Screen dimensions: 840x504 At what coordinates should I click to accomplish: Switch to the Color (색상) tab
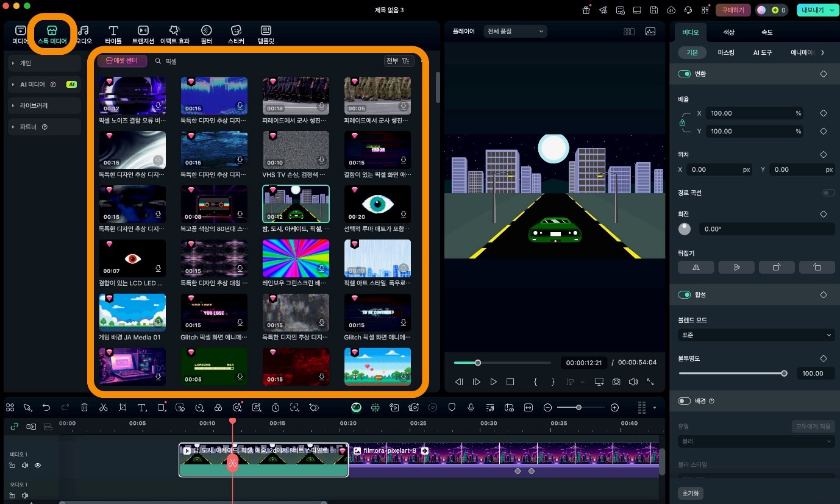(729, 32)
